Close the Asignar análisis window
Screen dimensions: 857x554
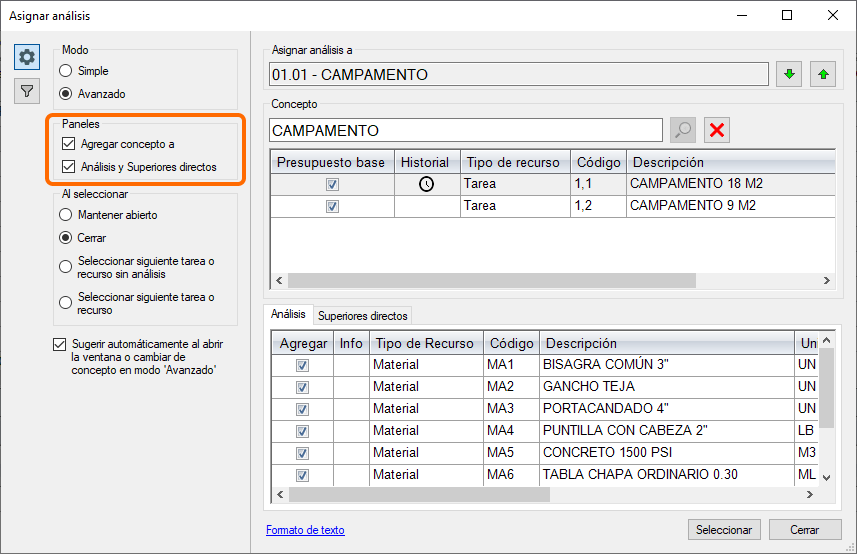point(833,15)
